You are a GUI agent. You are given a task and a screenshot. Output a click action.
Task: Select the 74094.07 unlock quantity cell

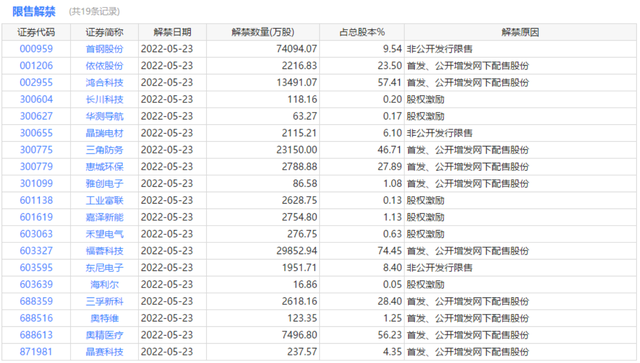point(263,49)
